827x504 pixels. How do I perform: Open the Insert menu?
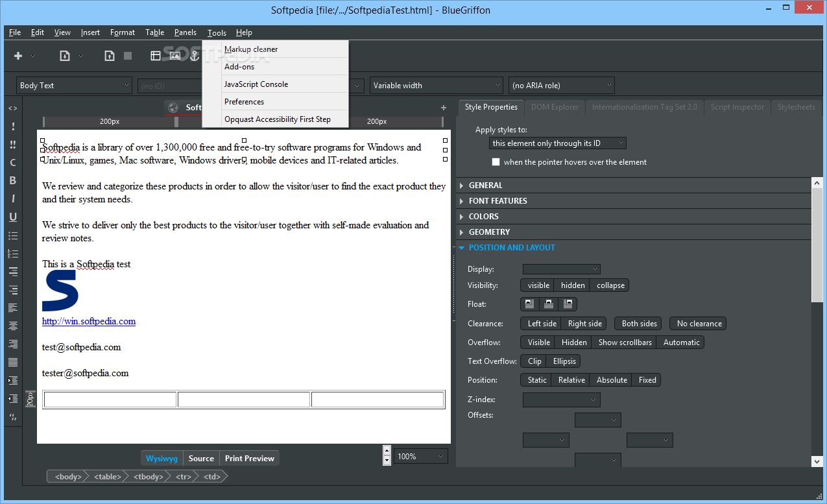point(90,32)
